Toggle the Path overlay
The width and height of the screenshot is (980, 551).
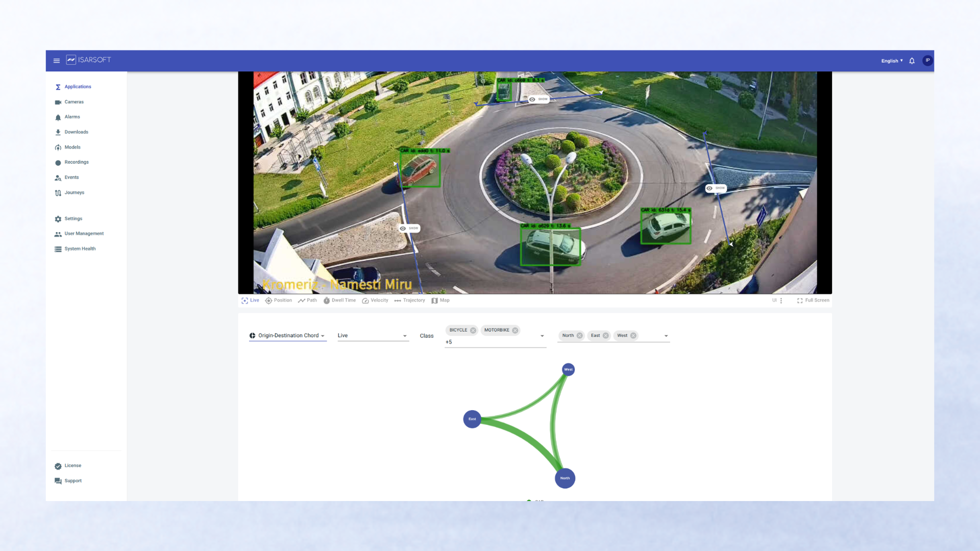[x=307, y=300]
